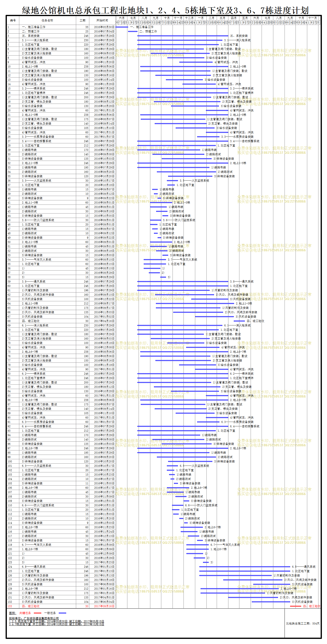Click the 一般任务 legend text
This screenshot has height=644, width=327.
[50, 613]
